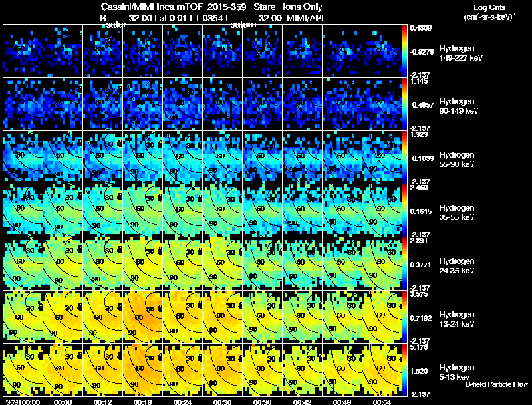Select the 00:18 time axis label
Viewport: 532px width, 405px height.
[142, 402]
